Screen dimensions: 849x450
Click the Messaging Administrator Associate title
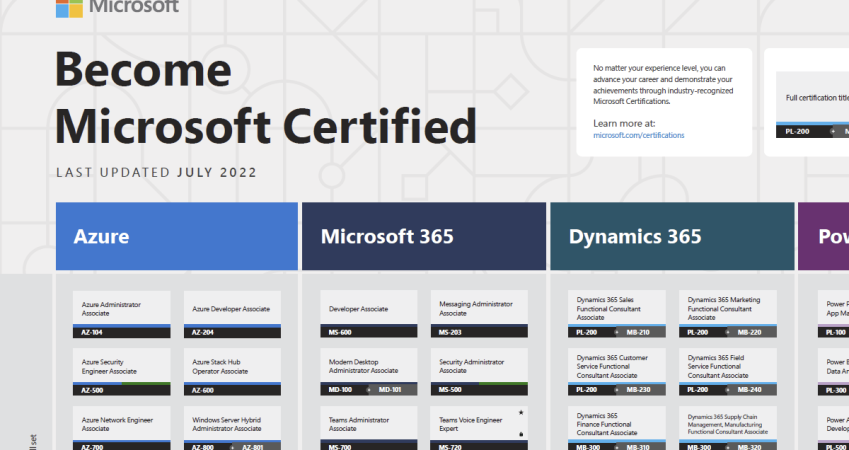click(x=475, y=309)
